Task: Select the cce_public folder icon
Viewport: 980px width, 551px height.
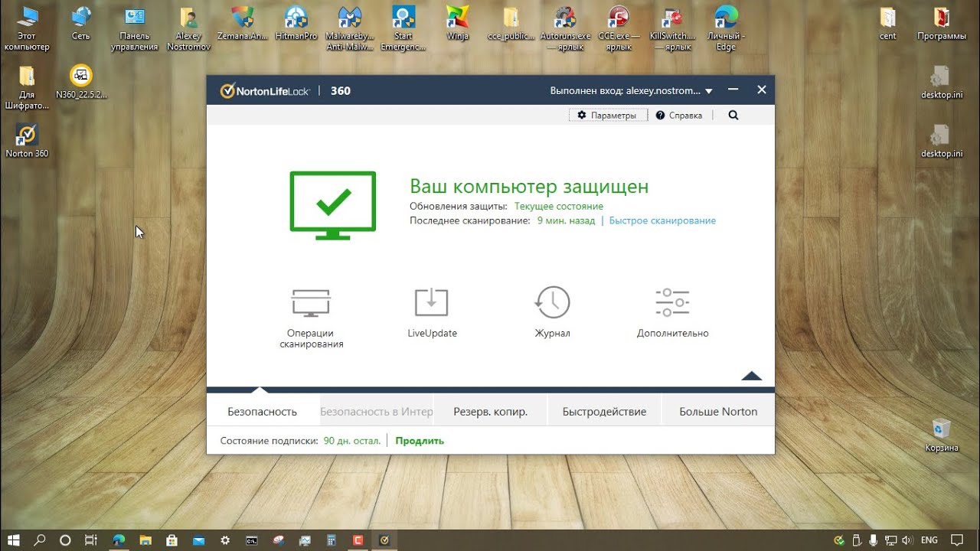Action: click(x=511, y=23)
